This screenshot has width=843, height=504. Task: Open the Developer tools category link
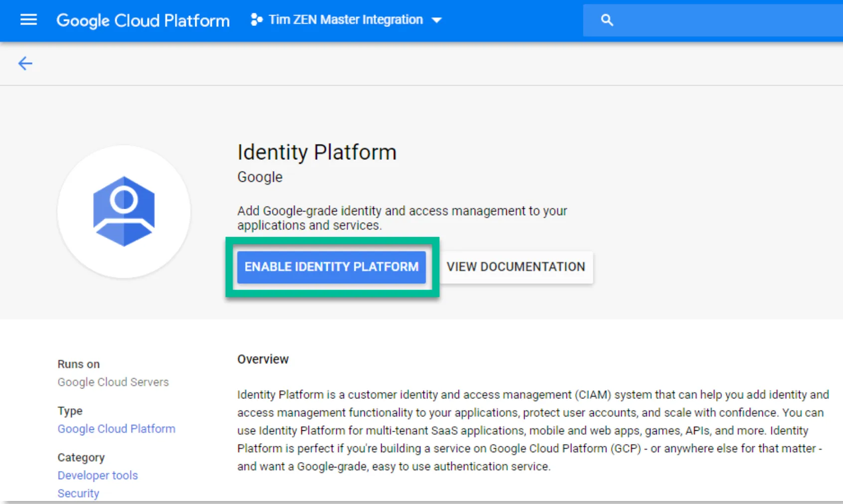point(98,475)
